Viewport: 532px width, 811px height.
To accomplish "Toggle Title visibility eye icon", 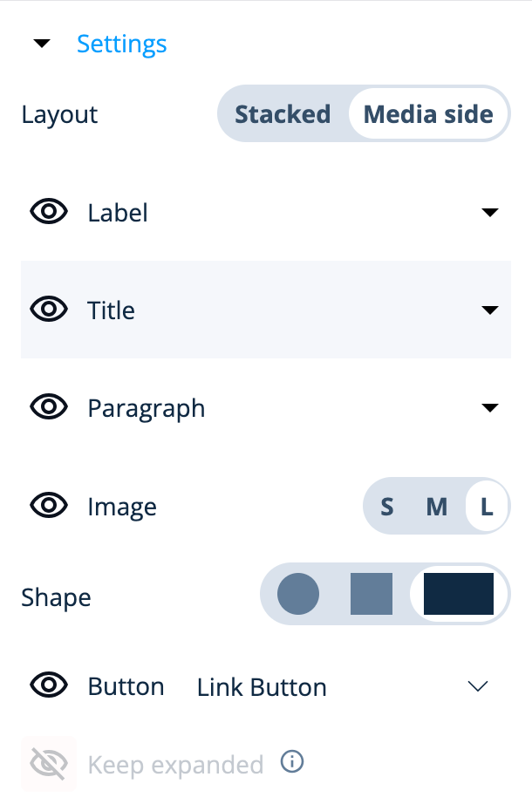I will tap(49, 310).
